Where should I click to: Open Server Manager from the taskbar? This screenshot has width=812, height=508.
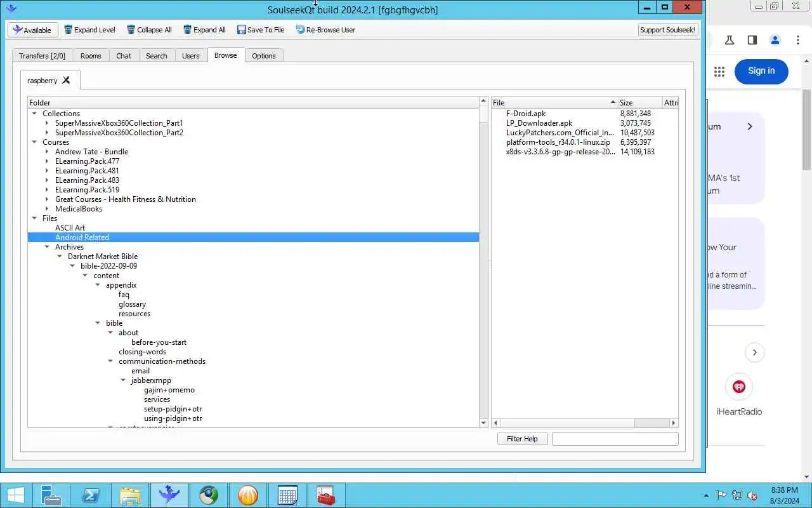(x=51, y=495)
